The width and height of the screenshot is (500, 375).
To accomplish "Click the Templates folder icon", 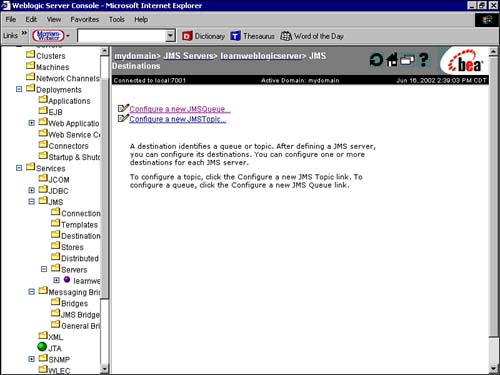I will coord(56,223).
